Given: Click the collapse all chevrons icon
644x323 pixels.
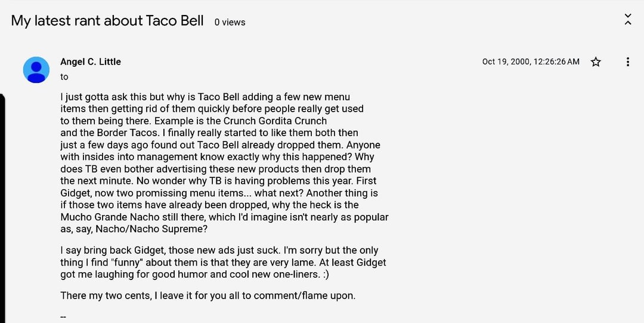Looking at the screenshot, I should [627, 19].
